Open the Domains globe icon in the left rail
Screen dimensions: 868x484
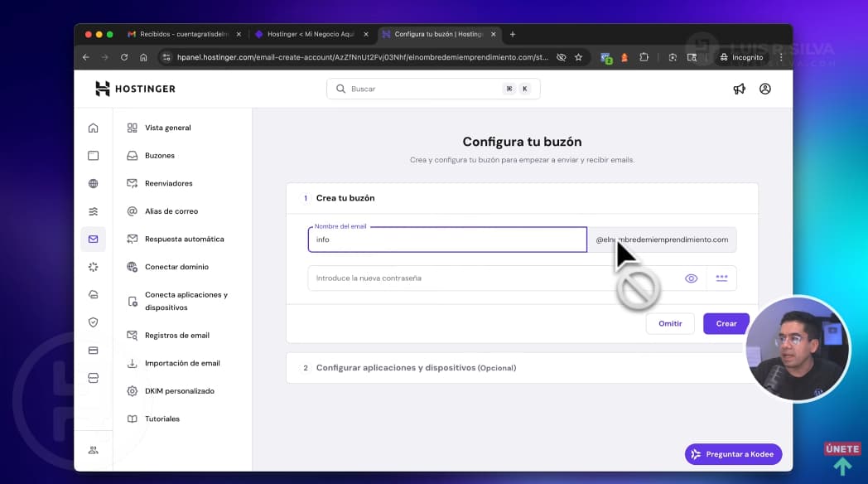pyautogui.click(x=93, y=183)
